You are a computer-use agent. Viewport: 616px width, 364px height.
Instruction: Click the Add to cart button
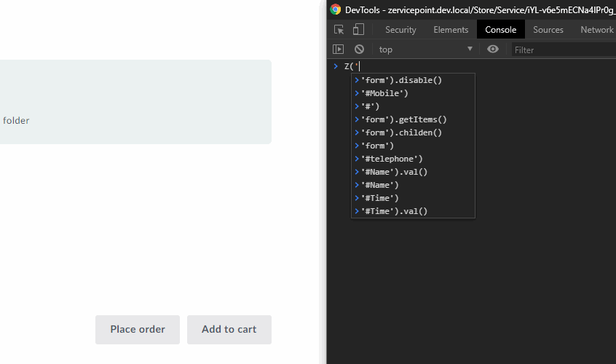(x=229, y=329)
